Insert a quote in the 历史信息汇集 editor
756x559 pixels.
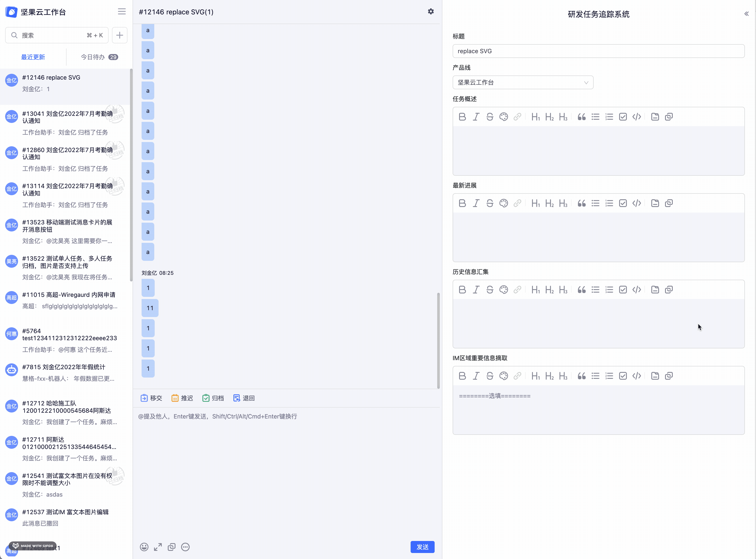coord(581,290)
